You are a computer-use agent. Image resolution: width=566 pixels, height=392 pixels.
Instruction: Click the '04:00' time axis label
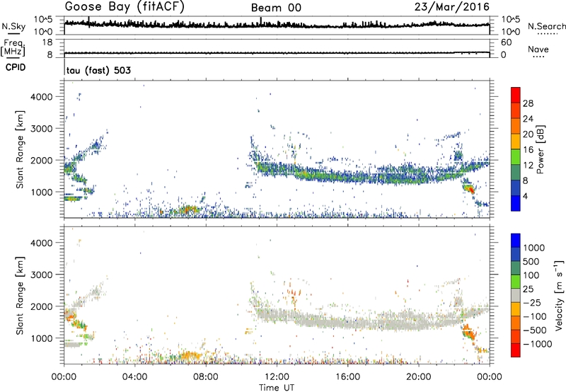(135, 377)
